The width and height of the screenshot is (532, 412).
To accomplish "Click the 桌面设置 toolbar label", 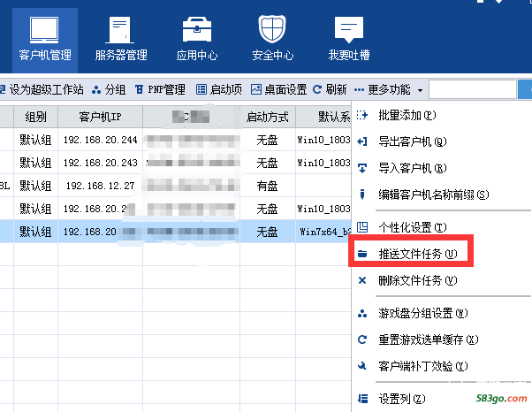I will pos(285,89).
